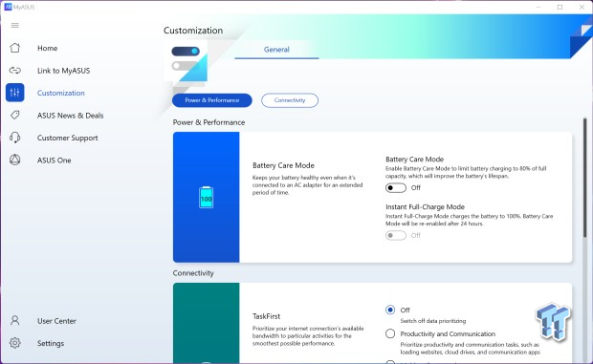The height and width of the screenshot is (364, 593).
Task: Minimize the MyASUS window
Action: pos(538,8)
